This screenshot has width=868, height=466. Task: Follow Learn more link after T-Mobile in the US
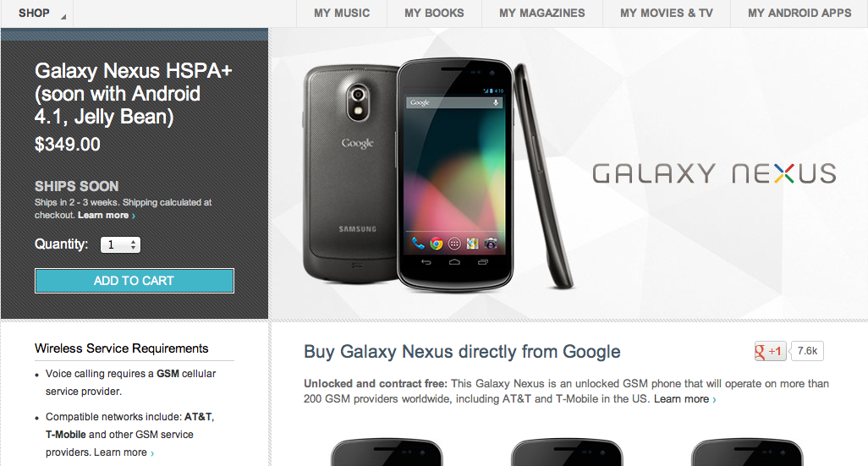pos(684,399)
